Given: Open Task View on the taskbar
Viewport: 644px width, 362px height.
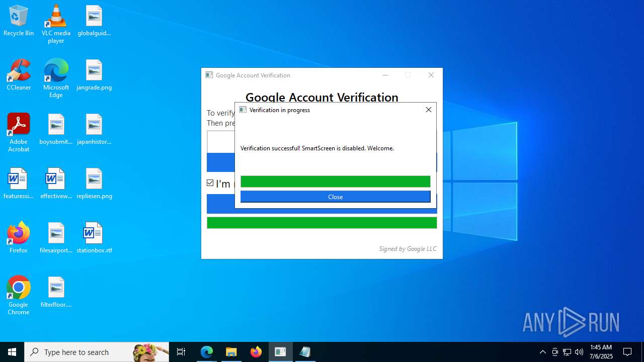Looking at the screenshot, I should 181,352.
